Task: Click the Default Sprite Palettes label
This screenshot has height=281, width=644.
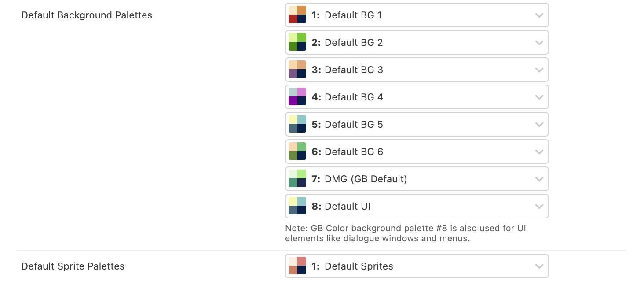Action: point(73,266)
